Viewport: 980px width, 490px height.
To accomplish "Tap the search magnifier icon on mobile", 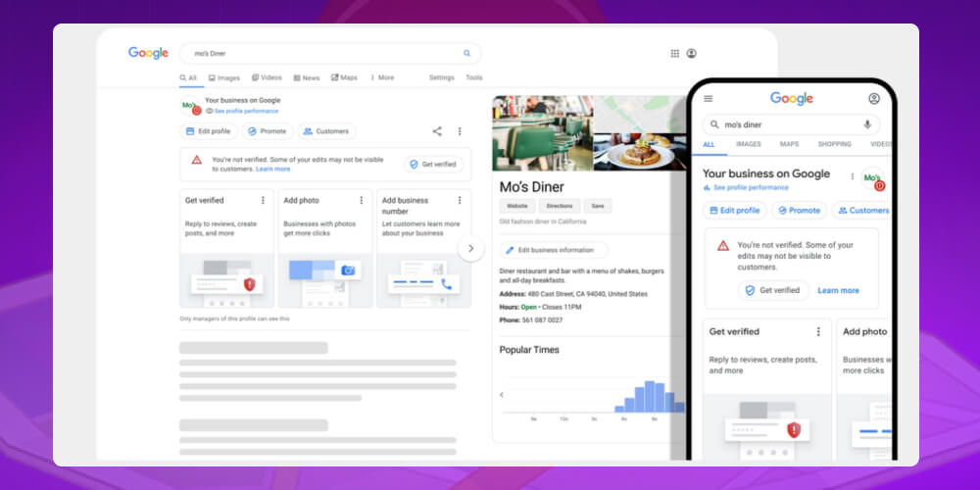I will (714, 124).
